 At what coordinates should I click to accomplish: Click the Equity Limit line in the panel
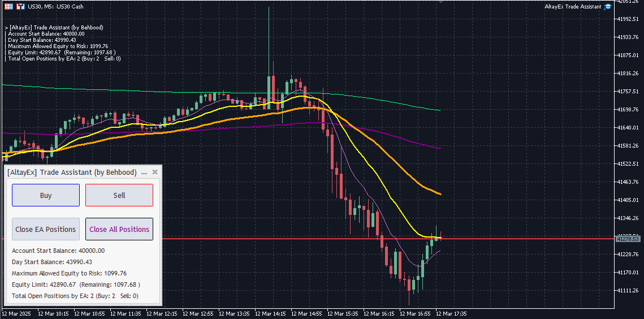76,284
